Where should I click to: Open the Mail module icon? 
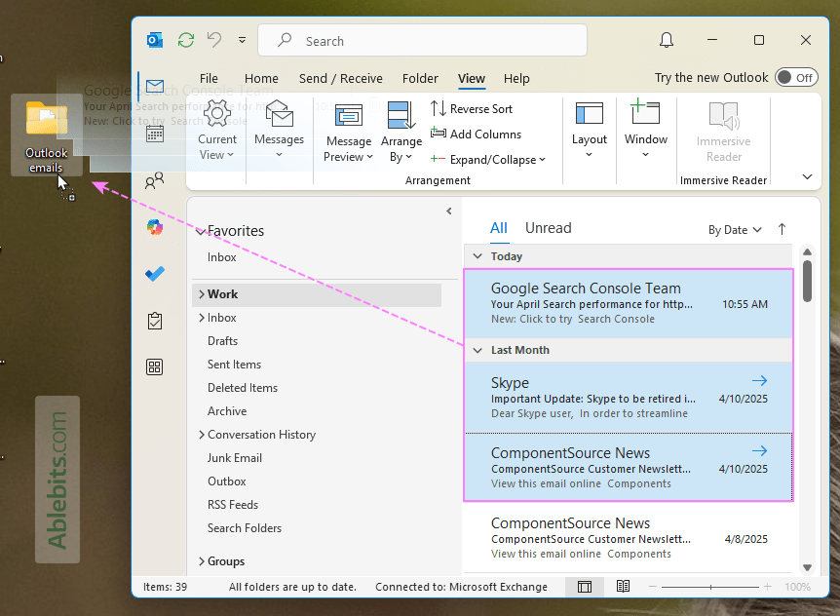(x=155, y=86)
